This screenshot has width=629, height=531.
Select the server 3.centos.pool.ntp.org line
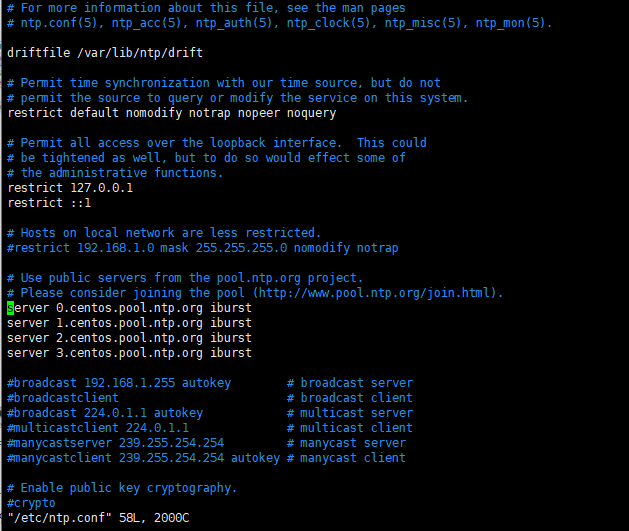pyautogui.click(x=129, y=353)
